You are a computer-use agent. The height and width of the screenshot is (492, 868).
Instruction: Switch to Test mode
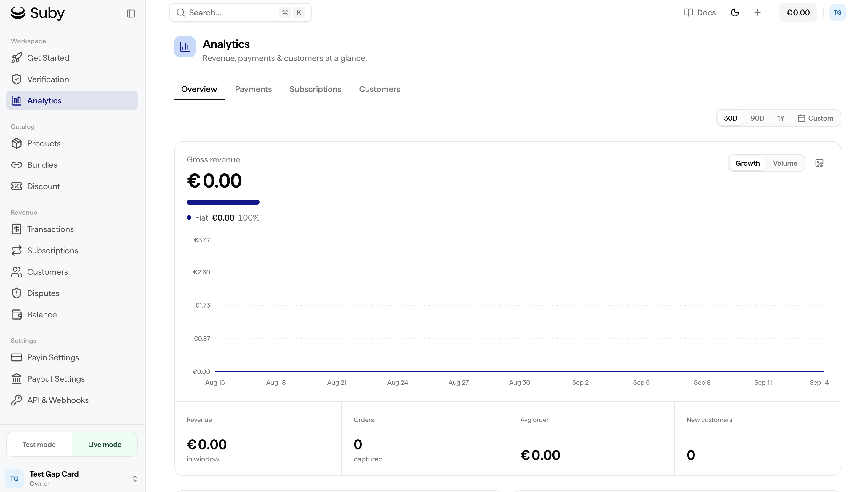[x=39, y=444]
